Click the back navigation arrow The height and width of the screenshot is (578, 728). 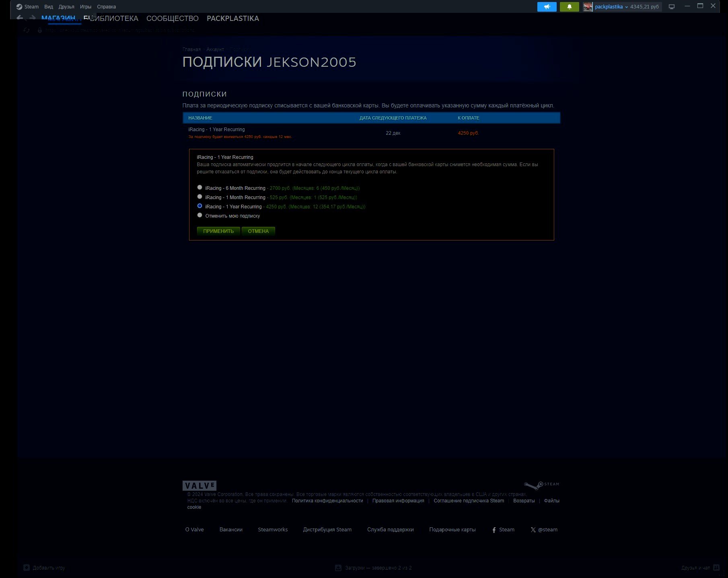click(x=19, y=18)
